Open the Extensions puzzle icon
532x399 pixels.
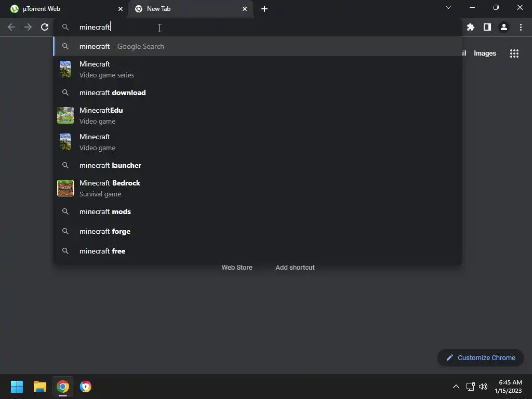pyautogui.click(x=470, y=27)
